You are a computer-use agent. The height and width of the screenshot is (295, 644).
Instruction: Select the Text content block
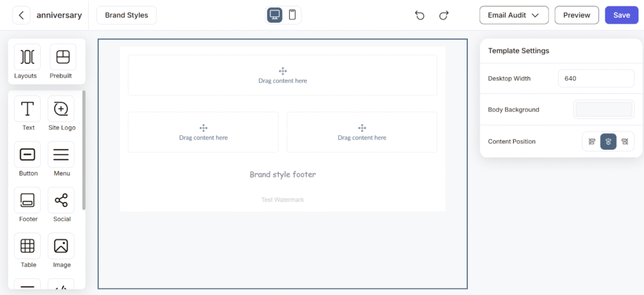pyautogui.click(x=28, y=109)
